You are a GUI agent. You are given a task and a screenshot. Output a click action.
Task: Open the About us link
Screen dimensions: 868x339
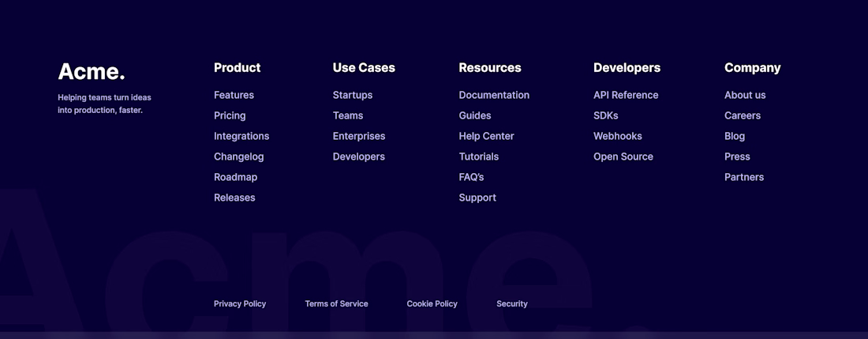[x=745, y=96]
